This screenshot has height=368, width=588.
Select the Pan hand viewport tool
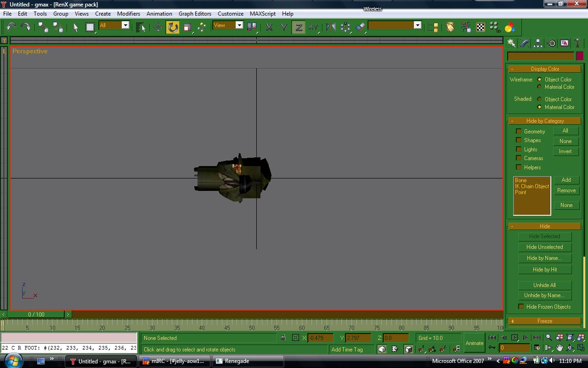pyautogui.click(x=560, y=348)
